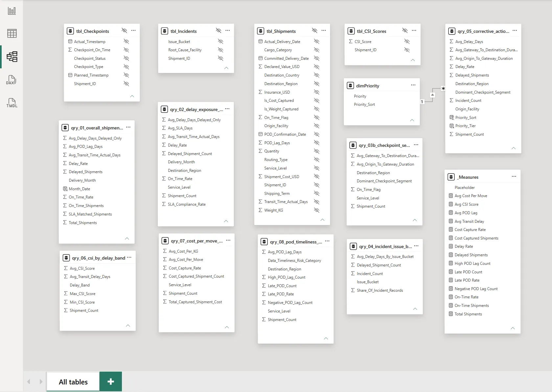This screenshot has height=392, width=552.
Task: Click tbl_Incidents table header icon
Action: 165,31
